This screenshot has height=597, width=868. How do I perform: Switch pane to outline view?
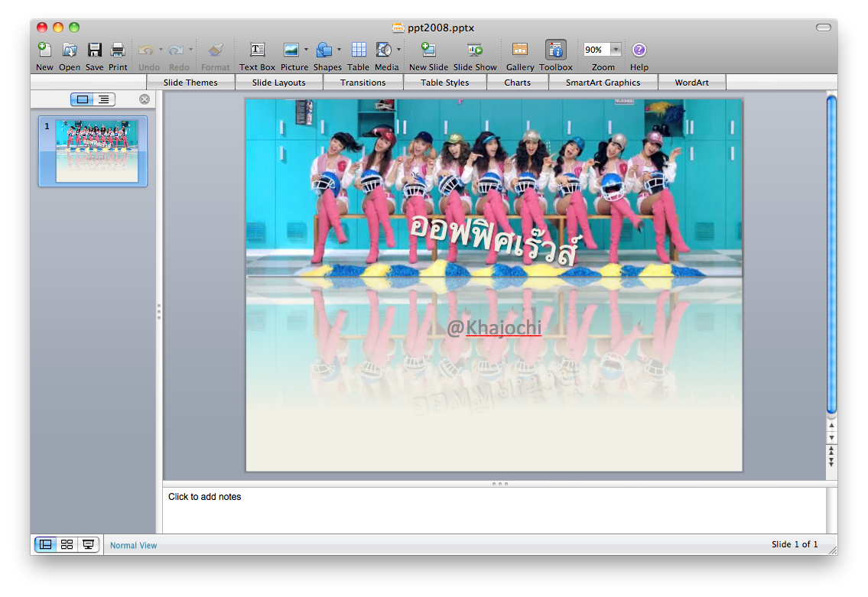click(104, 99)
